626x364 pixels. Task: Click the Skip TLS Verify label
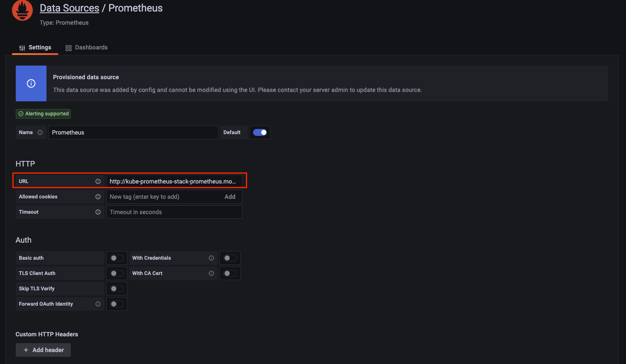click(37, 289)
